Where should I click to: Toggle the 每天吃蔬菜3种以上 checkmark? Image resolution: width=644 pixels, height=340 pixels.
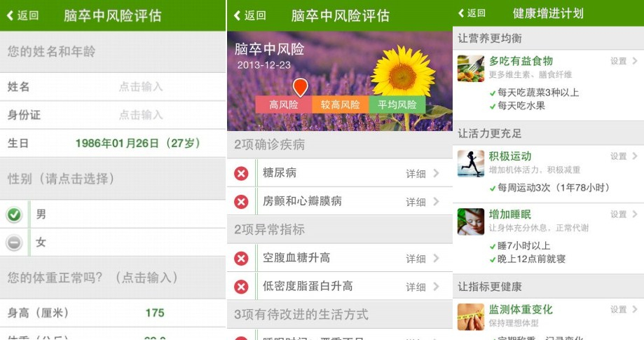pyautogui.click(x=493, y=93)
